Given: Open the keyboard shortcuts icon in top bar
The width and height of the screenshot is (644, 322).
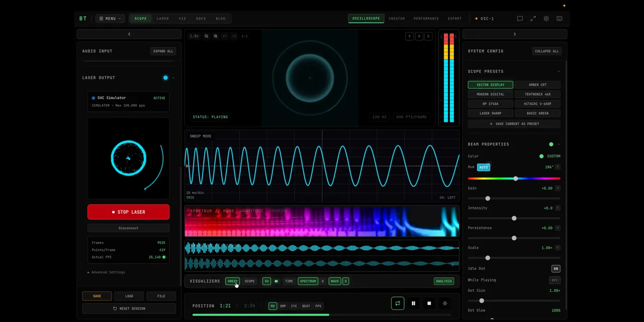Looking at the screenshot, I should click(559, 19).
